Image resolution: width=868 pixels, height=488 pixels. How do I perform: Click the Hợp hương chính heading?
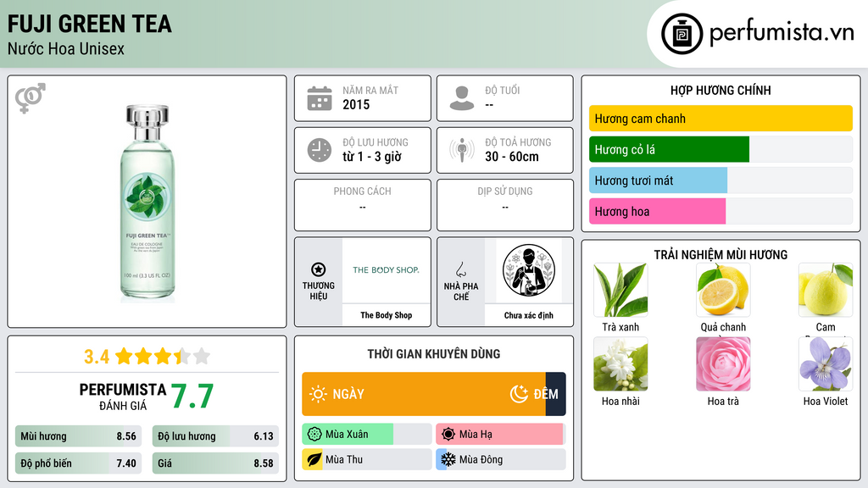point(721,90)
